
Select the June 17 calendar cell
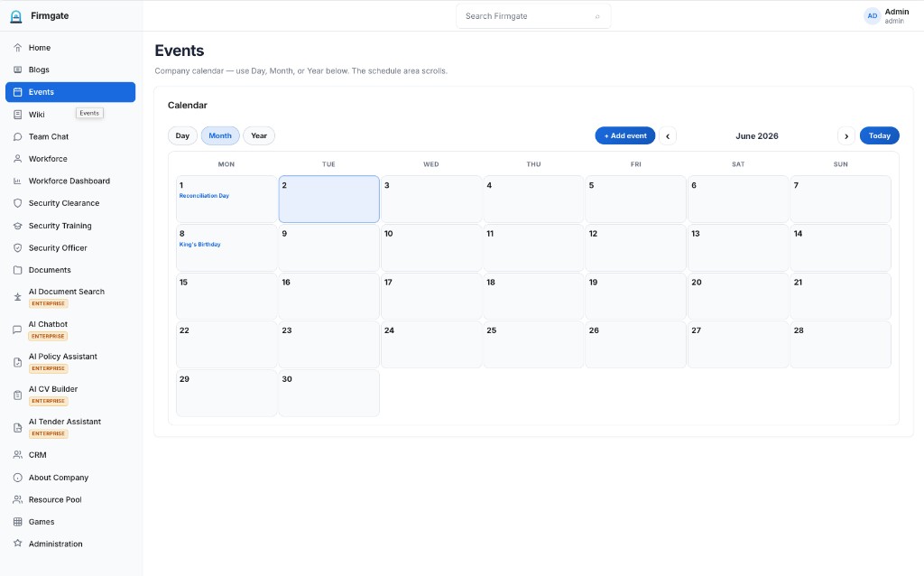(x=431, y=296)
